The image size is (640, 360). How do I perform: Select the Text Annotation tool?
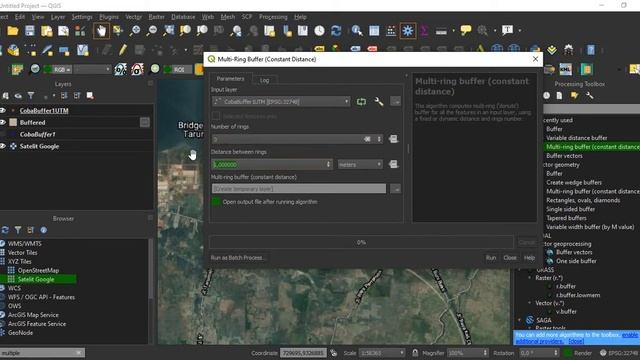point(507,30)
